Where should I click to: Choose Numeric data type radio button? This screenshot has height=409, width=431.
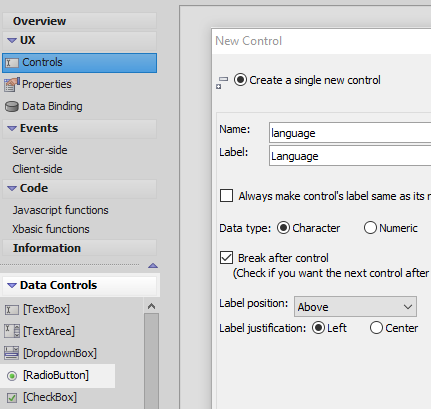tap(370, 228)
